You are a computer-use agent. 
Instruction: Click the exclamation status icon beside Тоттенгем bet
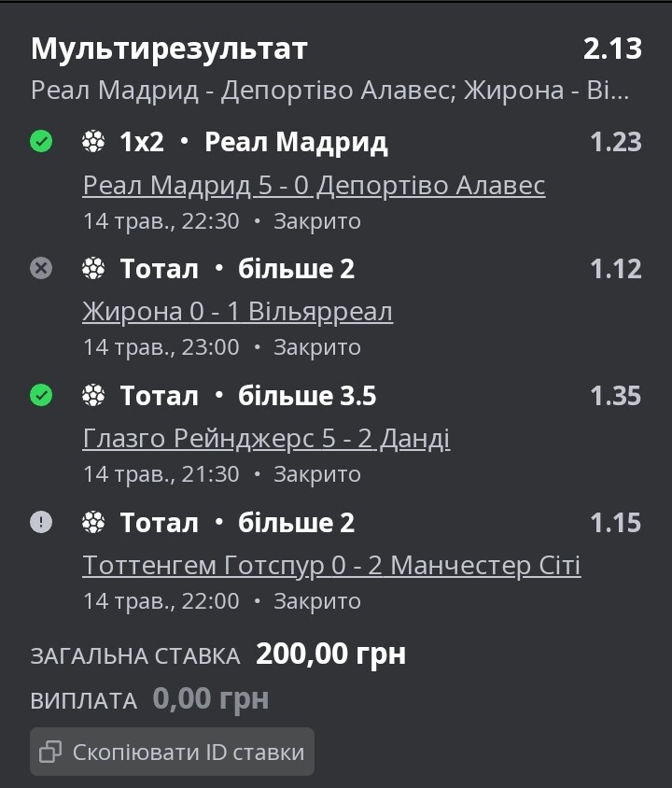coord(41,522)
